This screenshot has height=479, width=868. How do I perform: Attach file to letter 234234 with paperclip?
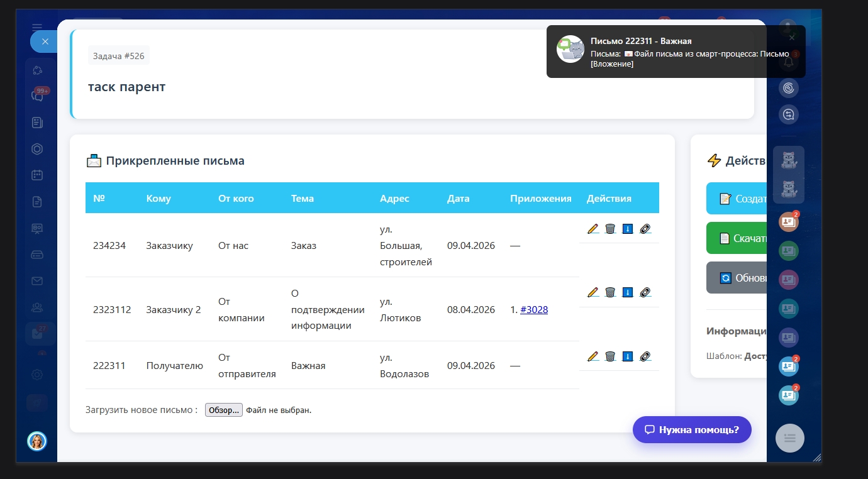[645, 229]
